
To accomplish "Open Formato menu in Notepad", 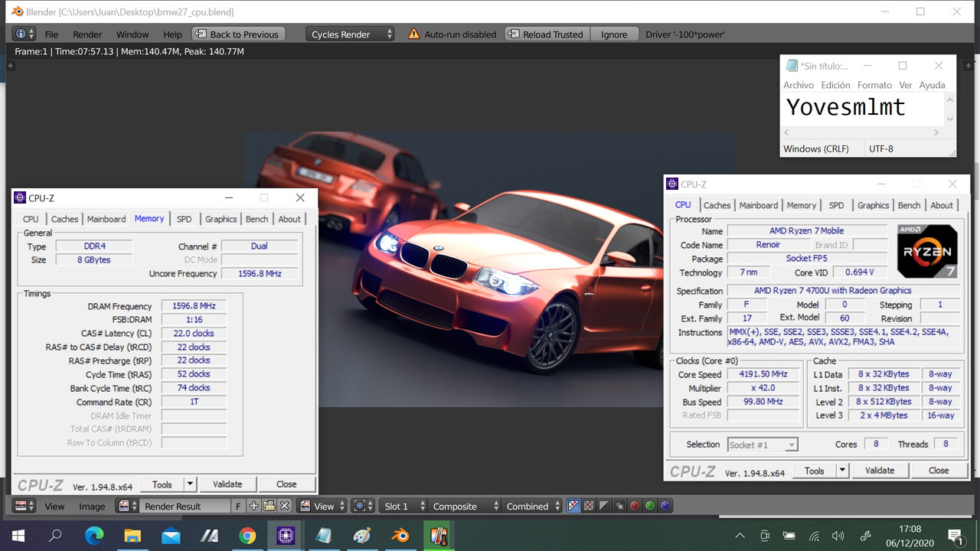I will pos(874,85).
